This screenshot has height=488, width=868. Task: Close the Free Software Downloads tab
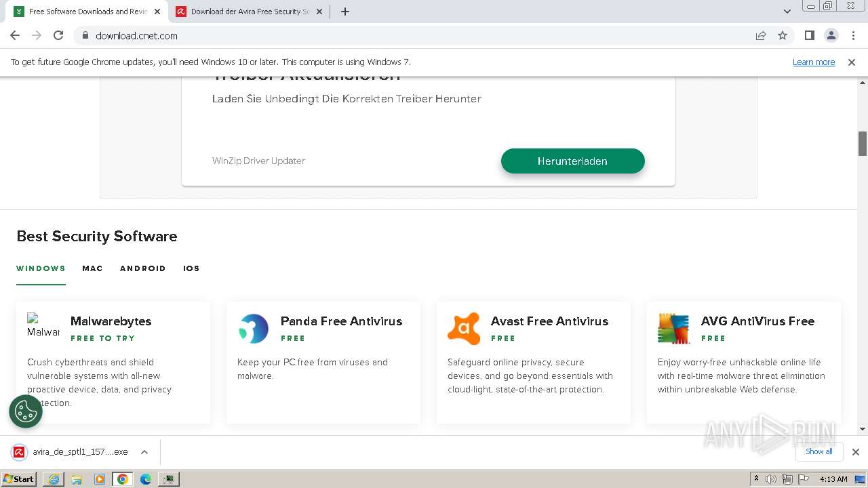(157, 12)
